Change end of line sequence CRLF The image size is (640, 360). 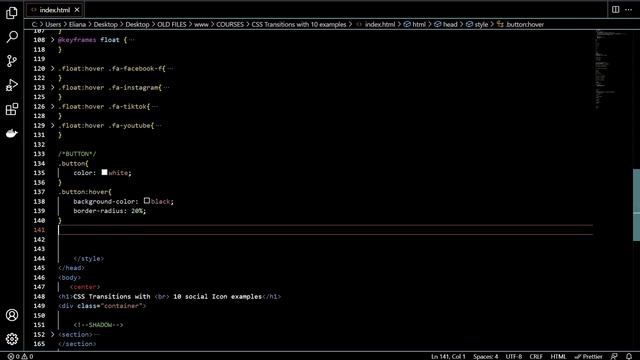tap(536, 356)
